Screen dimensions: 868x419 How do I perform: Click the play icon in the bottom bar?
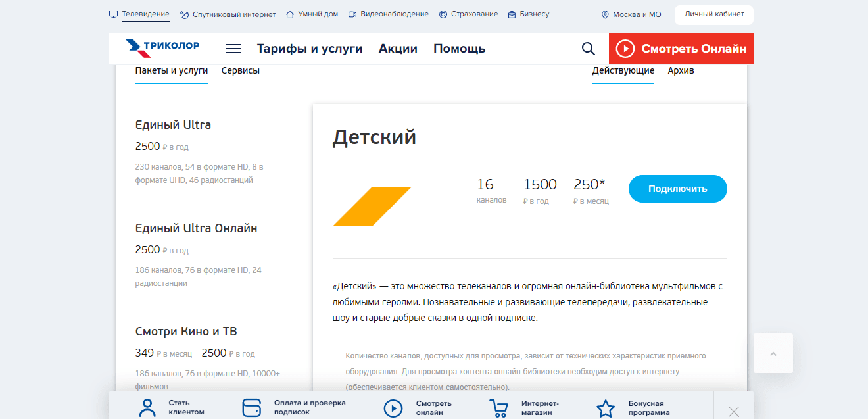point(393,408)
